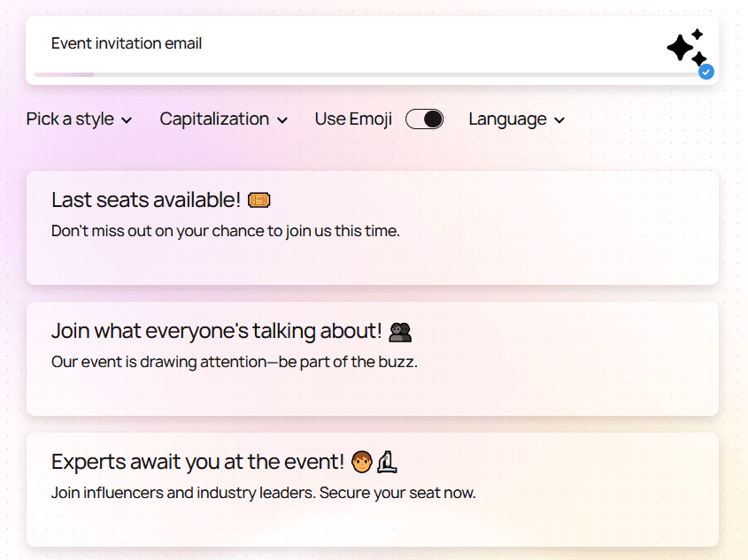Disable the Use Emoji toggle

pyautogui.click(x=424, y=119)
